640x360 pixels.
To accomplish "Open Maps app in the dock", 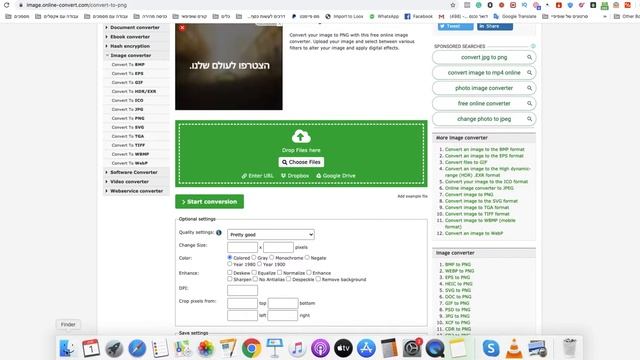I will pos(183,348).
